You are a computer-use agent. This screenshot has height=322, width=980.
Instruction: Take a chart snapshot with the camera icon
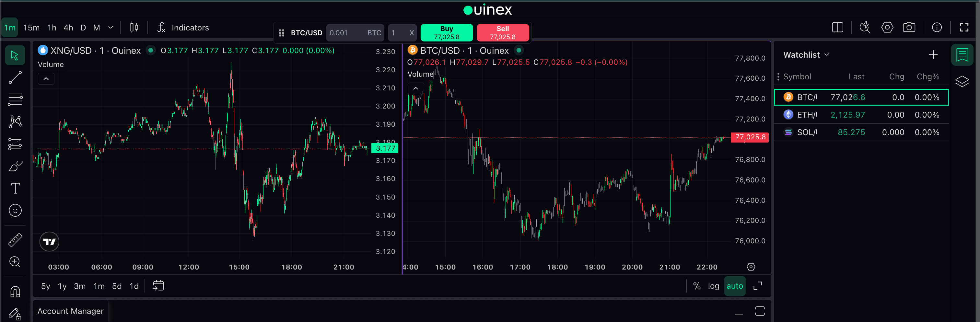tap(909, 27)
